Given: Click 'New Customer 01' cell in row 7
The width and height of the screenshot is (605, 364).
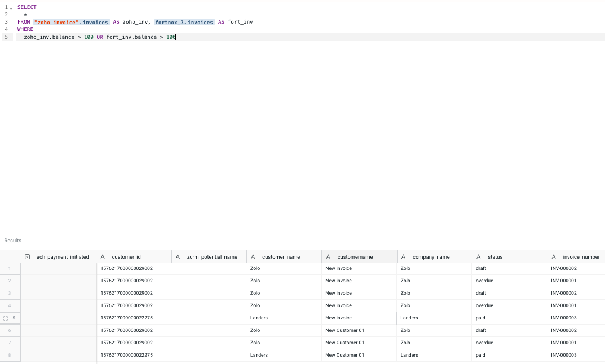Looking at the screenshot, I should click(359, 343).
